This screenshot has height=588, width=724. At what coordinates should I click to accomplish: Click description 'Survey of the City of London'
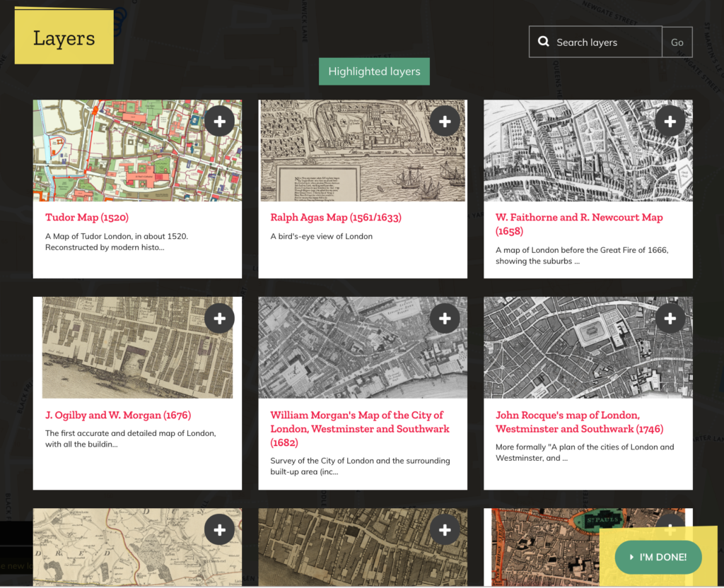(360, 466)
